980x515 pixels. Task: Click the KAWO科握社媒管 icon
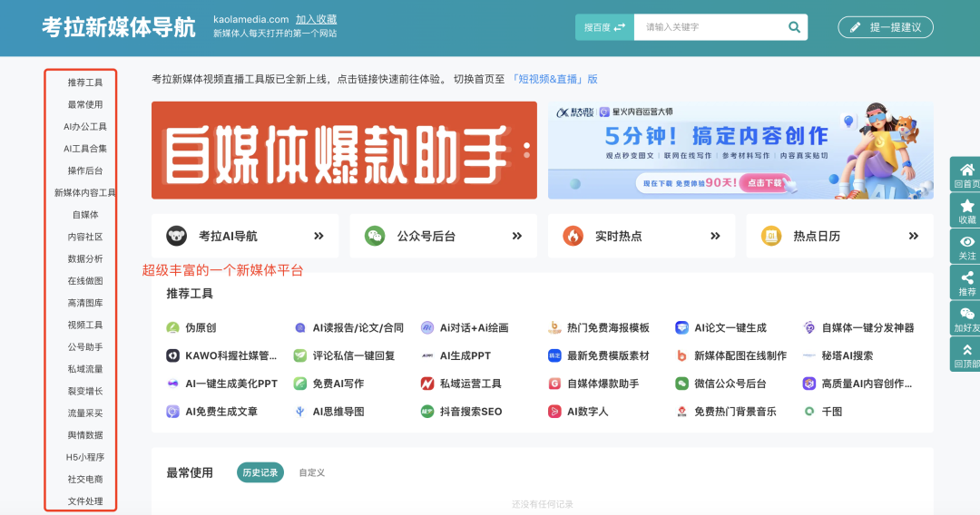172,355
